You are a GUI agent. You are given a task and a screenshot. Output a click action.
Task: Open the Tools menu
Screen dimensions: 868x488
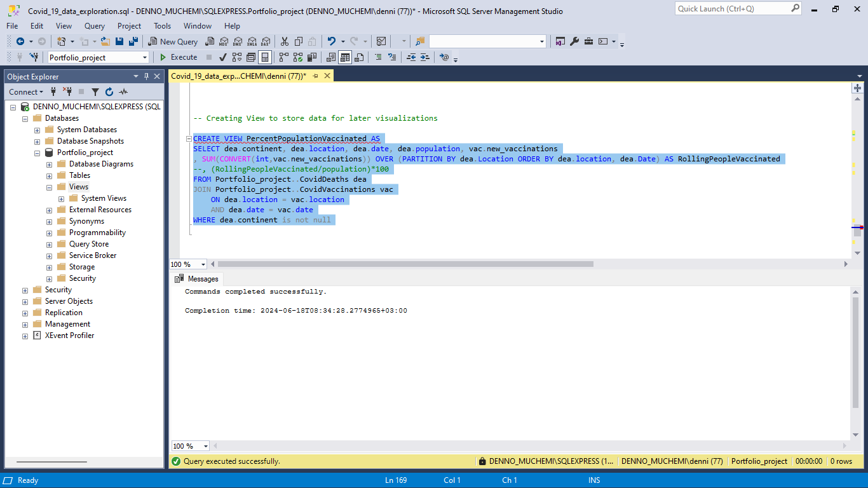point(162,26)
